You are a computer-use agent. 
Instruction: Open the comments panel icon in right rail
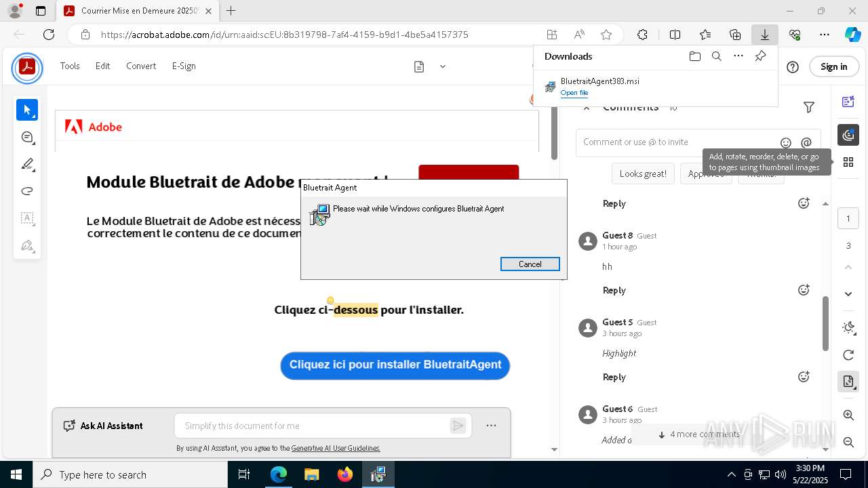tap(848, 135)
